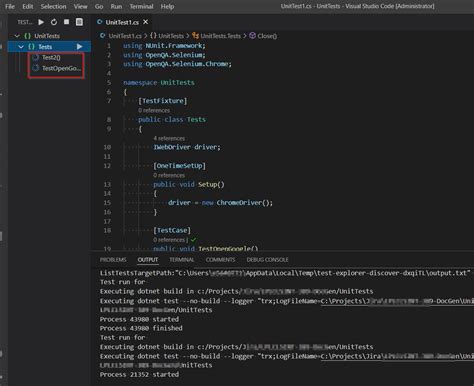The width and height of the screenshot is (474, 386).
Task: Click the trx log file path link
Action: click(397, 301)
